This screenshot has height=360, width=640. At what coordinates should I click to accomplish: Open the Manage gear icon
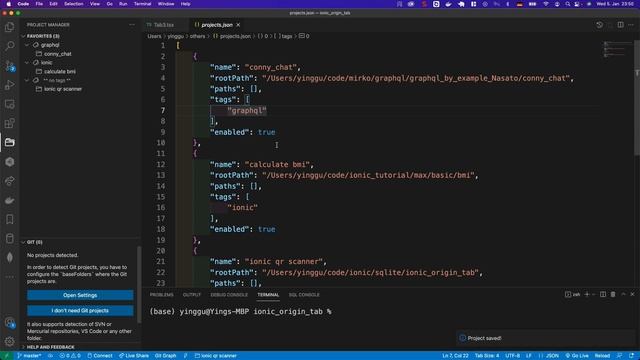9,341
